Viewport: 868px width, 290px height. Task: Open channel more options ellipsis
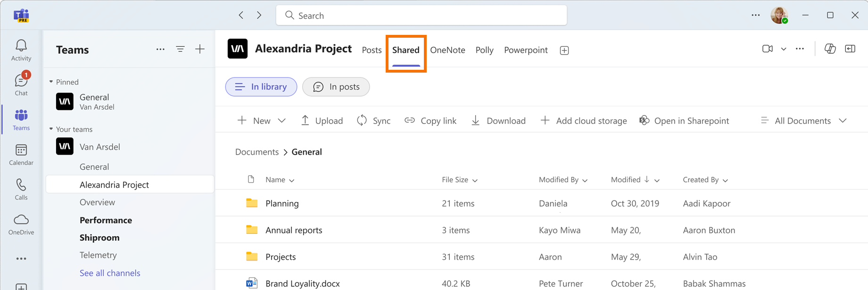(800, 49)
